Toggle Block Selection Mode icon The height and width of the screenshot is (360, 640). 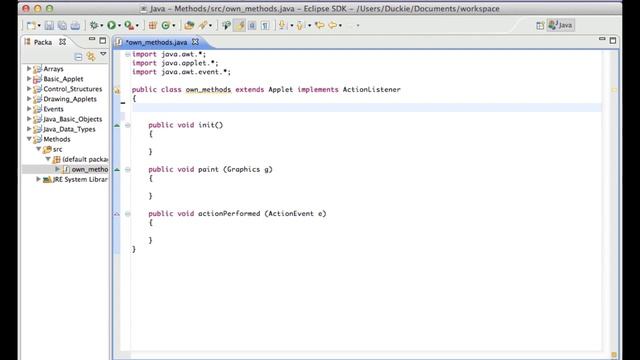(x=252, y=25)
